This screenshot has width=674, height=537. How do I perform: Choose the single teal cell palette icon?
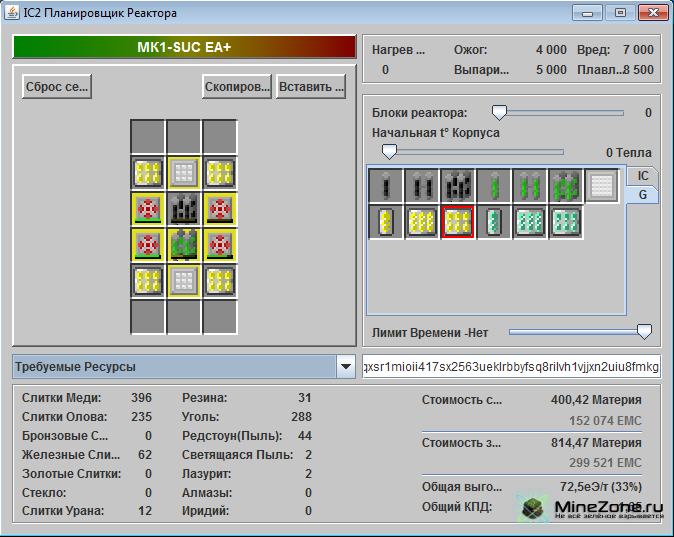pos(493,222)
